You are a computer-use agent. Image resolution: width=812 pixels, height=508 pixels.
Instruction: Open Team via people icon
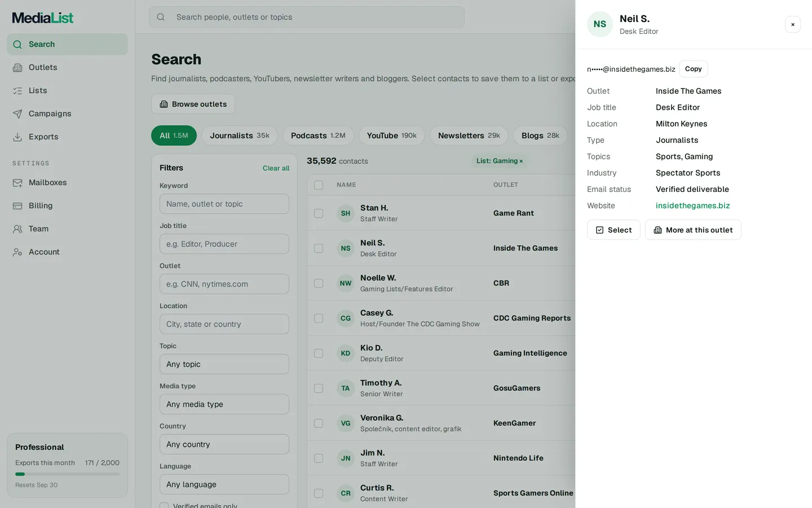tap(17, 229)
